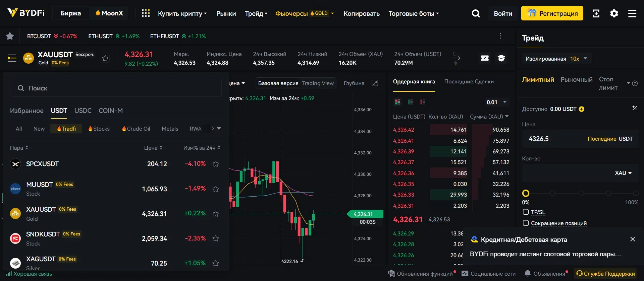Open settings gear in top bar
This screenshot has width=644, height=281.
(x=614, y=13)
